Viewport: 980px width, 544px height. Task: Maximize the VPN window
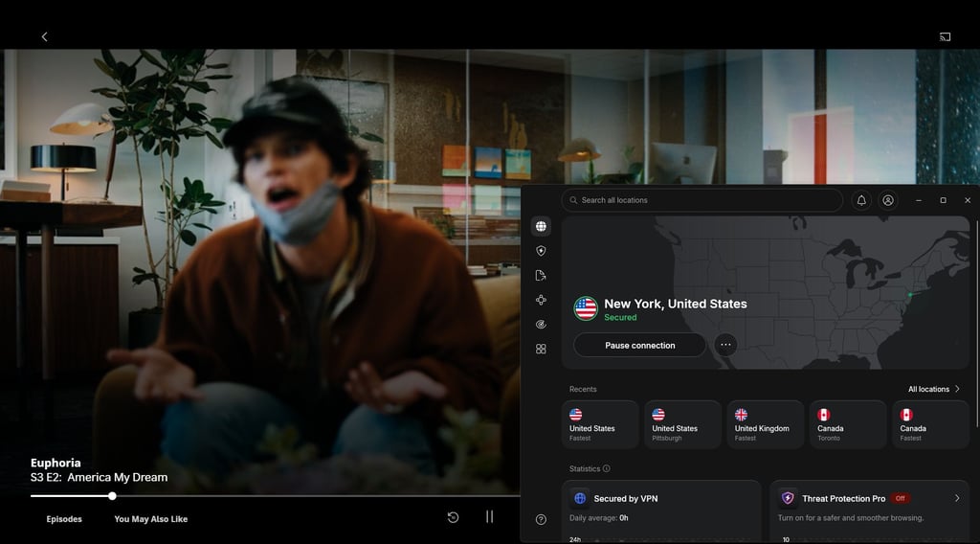pyautogui.click(x=943, y=200)
